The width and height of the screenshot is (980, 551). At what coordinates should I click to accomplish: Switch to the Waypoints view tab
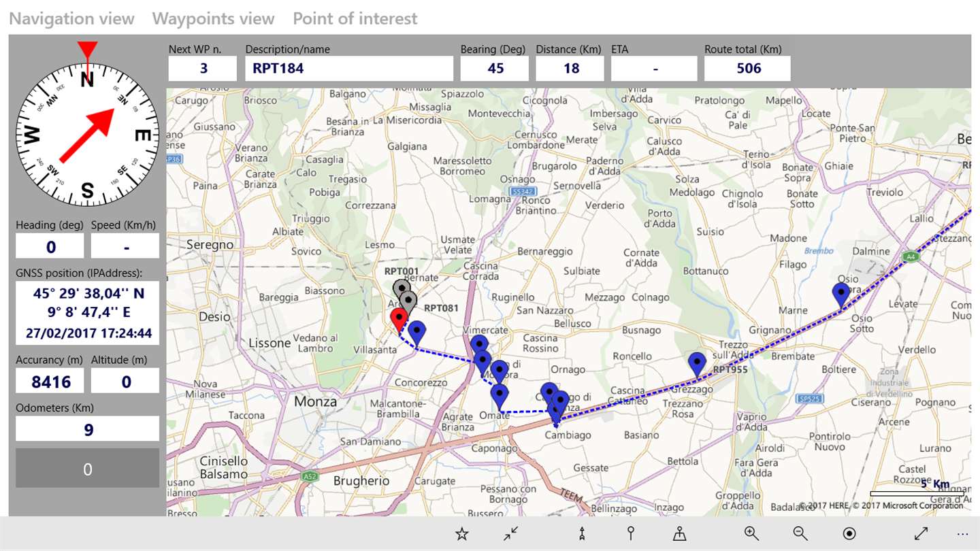[x=213, y=18]
